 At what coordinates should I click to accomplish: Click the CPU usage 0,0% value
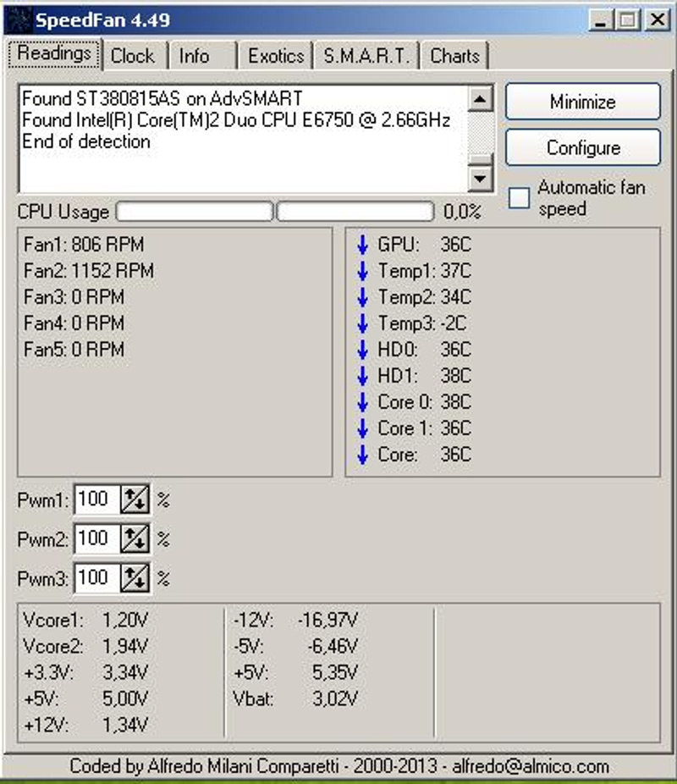tap(462, 212)
